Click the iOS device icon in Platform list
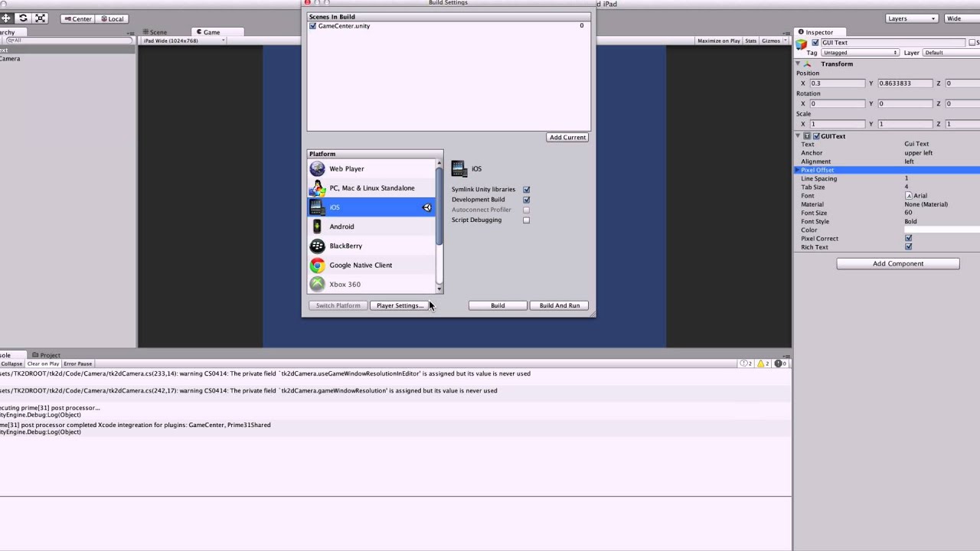980x551 pixels. (x=317, y=207)
